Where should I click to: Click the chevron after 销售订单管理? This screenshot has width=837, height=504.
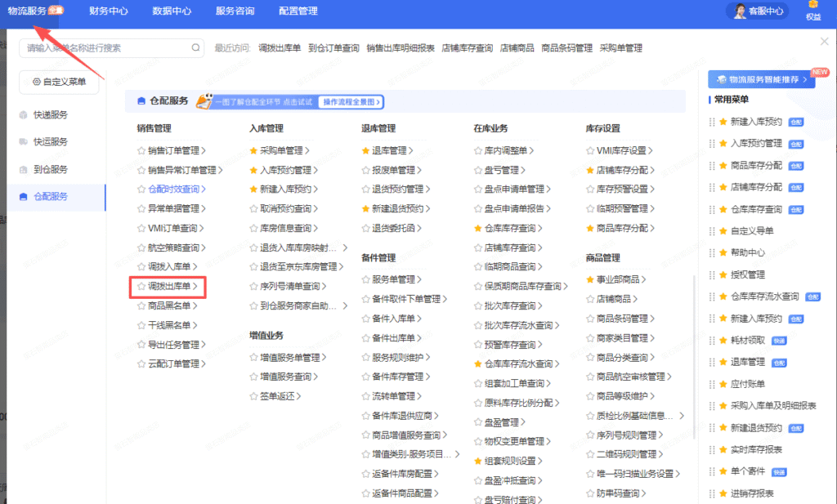point(203,150)
